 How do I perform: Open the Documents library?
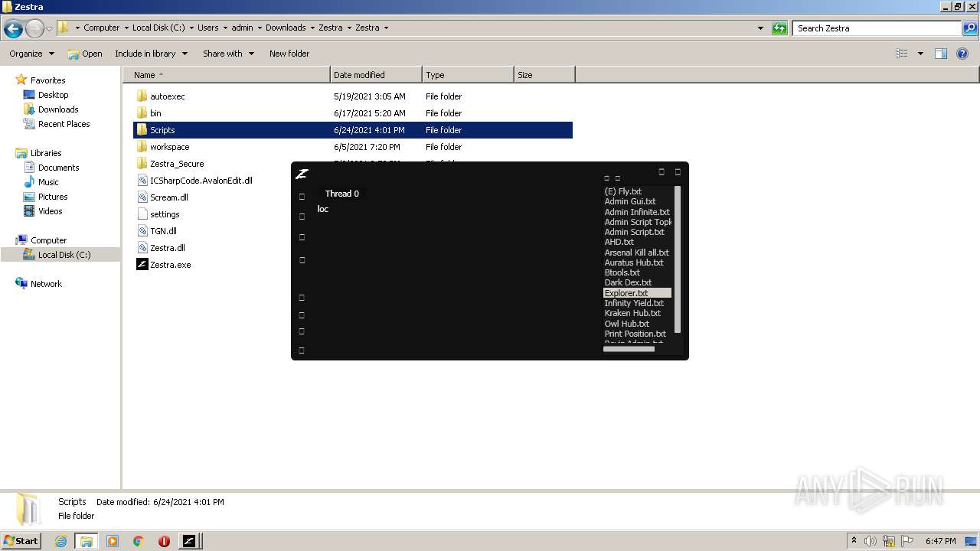58,168
